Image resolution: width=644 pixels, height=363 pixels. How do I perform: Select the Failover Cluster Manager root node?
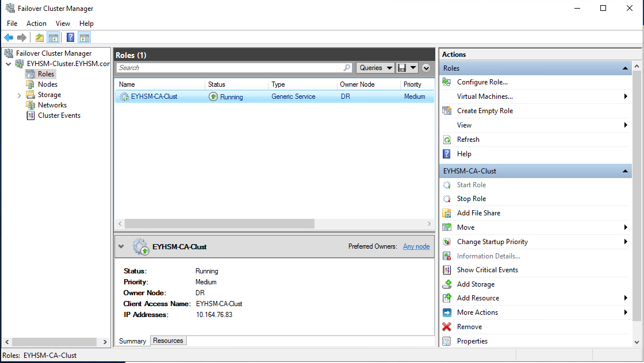tap(54, 53)
